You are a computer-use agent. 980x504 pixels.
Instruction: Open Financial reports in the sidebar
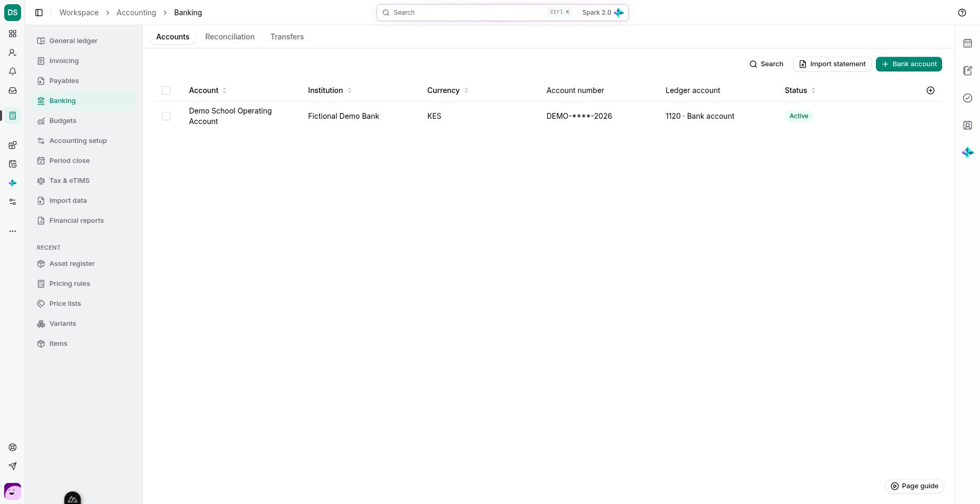84,221
